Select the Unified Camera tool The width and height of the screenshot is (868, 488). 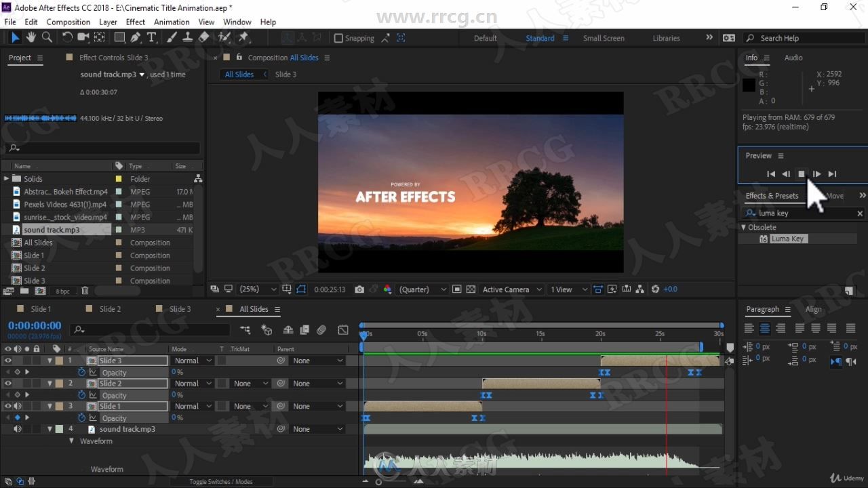pos(83,37)
